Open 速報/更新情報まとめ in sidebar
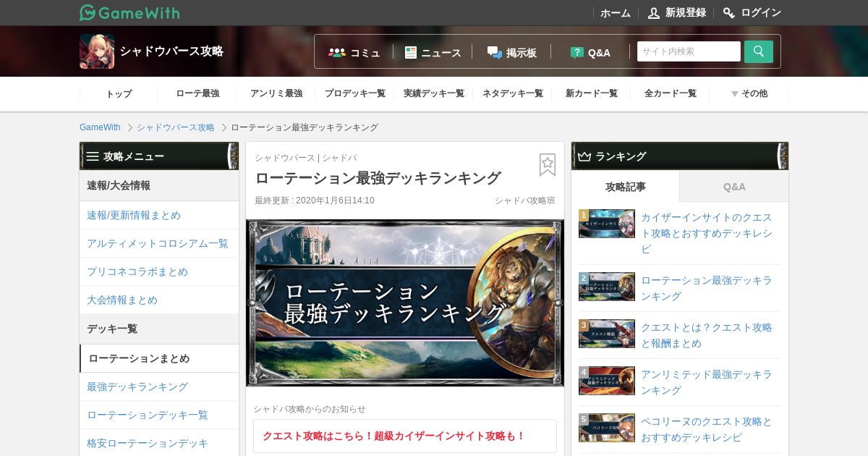The width and height of the screenshot is (868, 456). coord(159,215)
